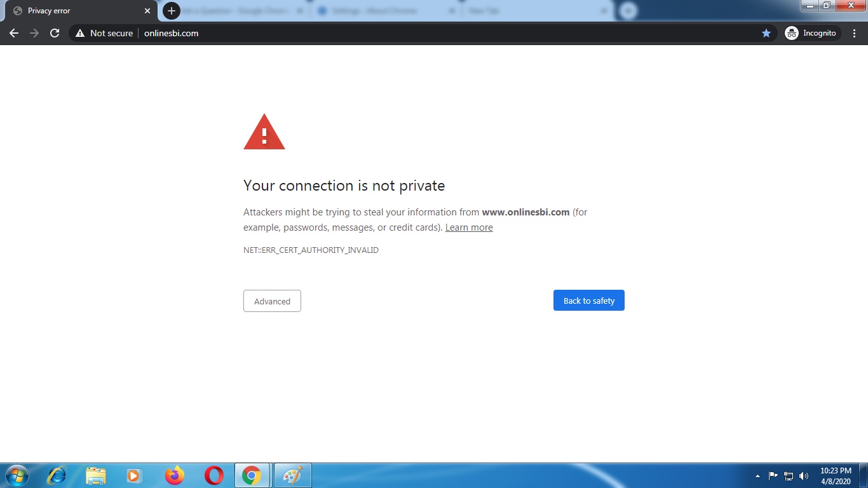Image resolution: width=868 pixels, height=488 pixels.
Task: Click the NET::ERR_CERT_AUTHORITY_INVALID error code
Action: [311, 250]
